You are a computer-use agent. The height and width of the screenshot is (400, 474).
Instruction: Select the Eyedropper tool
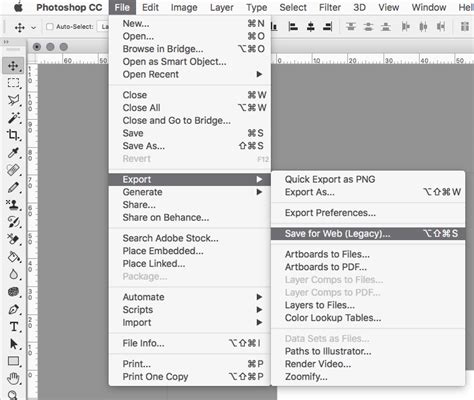(13, 153)
